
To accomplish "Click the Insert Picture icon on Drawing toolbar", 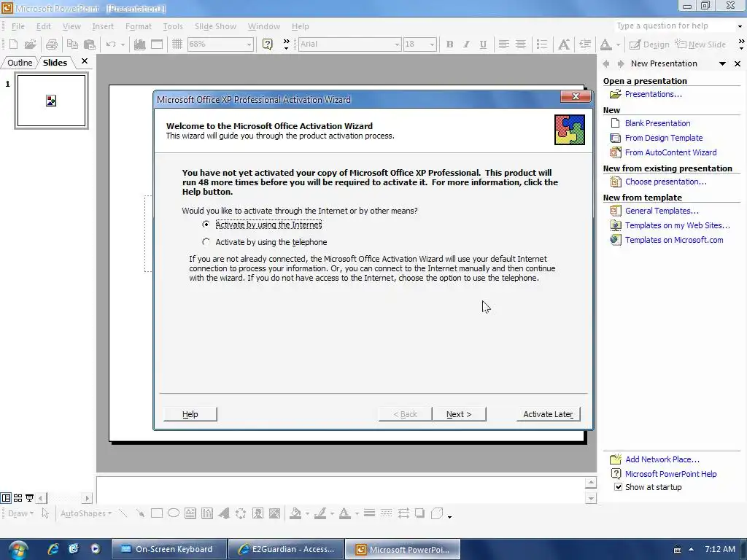I will click(275, 513).
